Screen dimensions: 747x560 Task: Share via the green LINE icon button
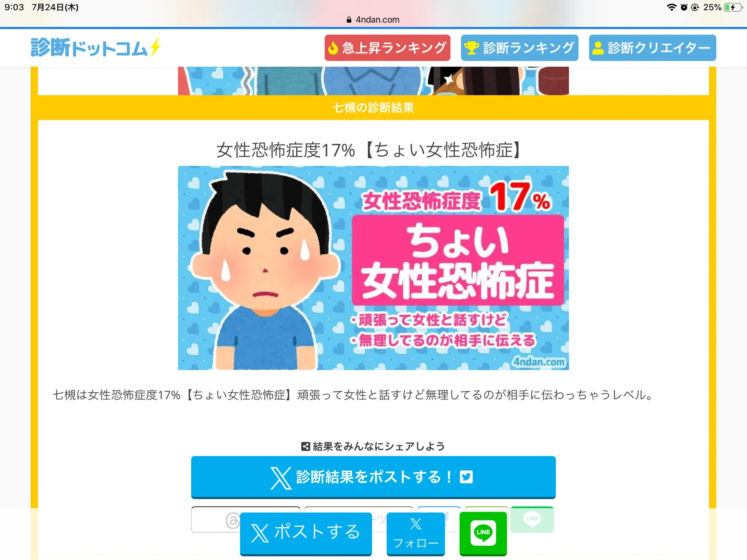pos(483,533)
